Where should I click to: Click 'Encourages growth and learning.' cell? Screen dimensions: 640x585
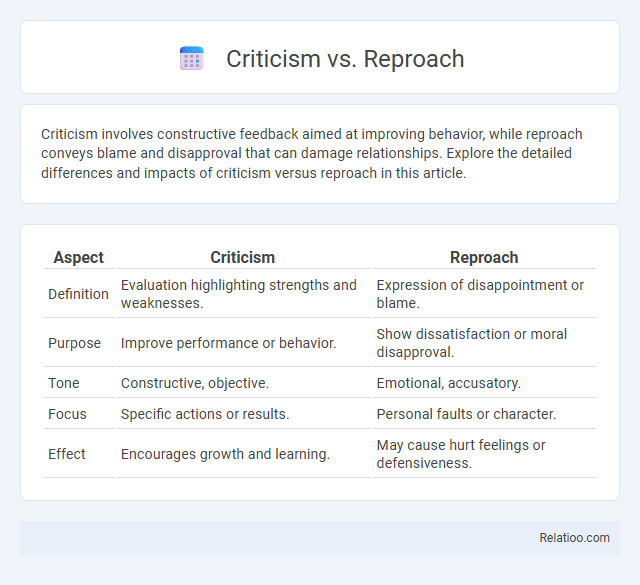[x=242, y=454]
